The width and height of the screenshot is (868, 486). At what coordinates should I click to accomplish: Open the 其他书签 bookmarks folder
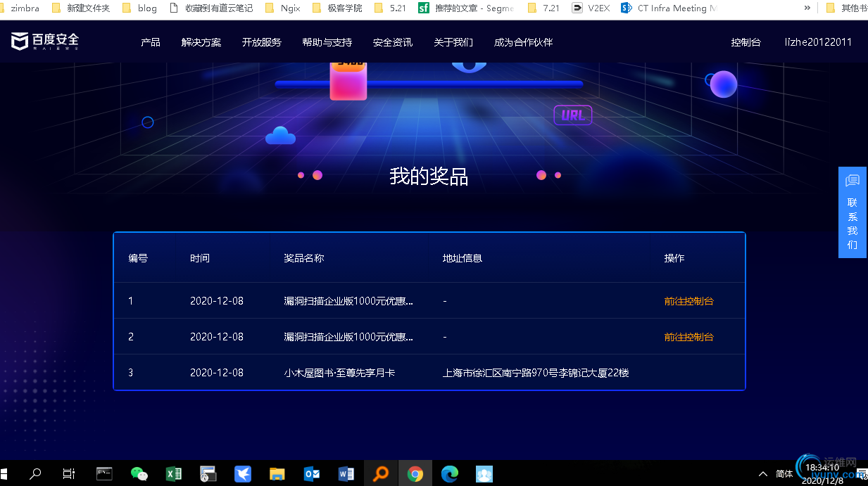(x=846, y=8)
